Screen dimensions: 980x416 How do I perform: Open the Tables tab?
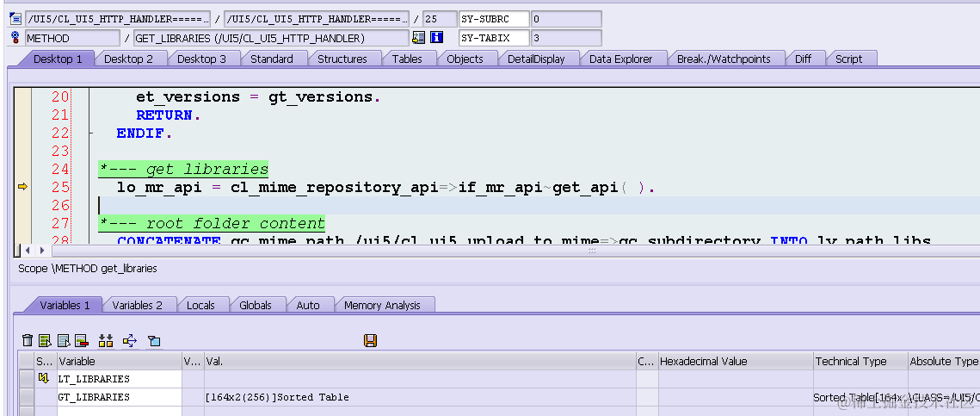407,59
